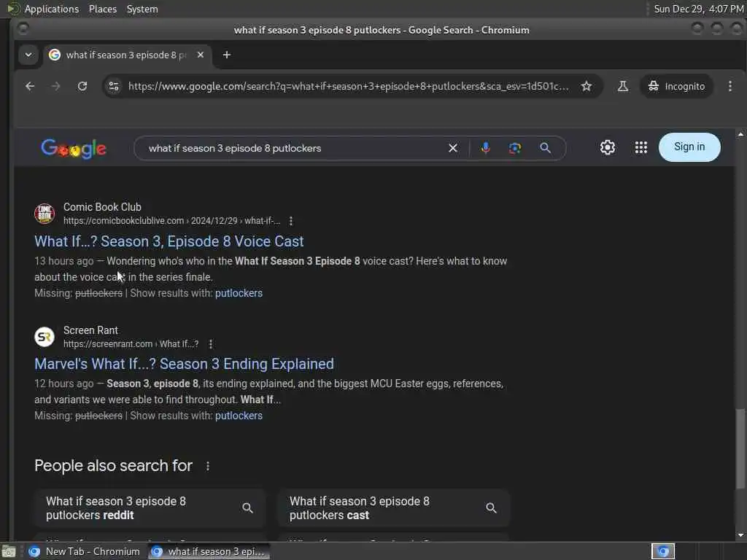Click the Google logo

(x=74, y=148)
